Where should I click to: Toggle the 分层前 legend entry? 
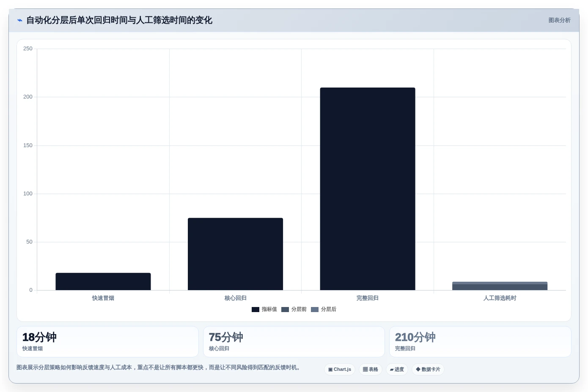pyautogui.click(x=294, y=310)
